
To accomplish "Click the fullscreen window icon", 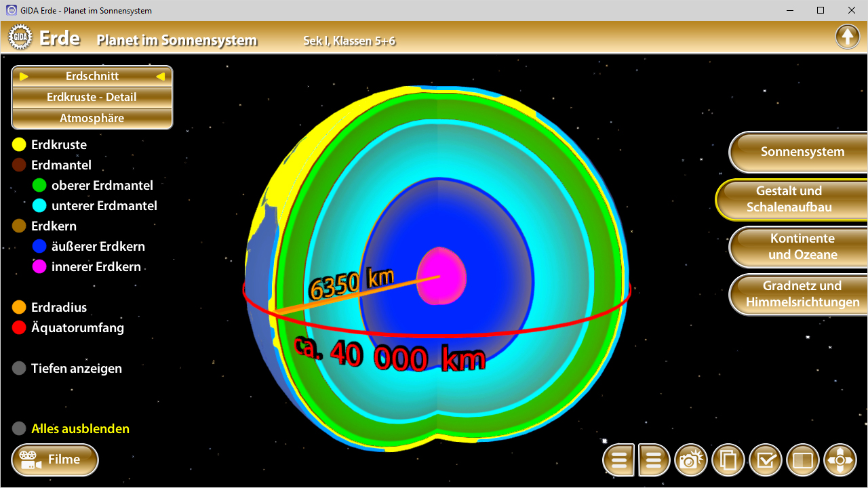I will pyautogui.click(x=802, y=460).
